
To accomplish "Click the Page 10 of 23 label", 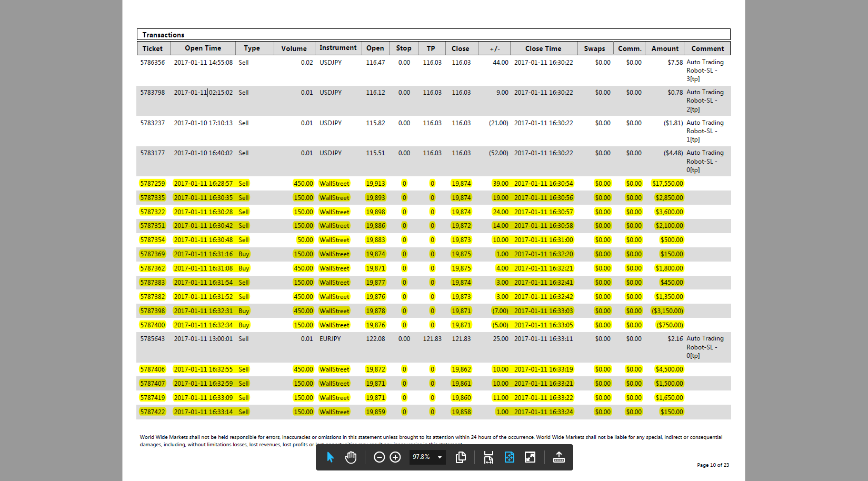I will (x=713, y=465).
